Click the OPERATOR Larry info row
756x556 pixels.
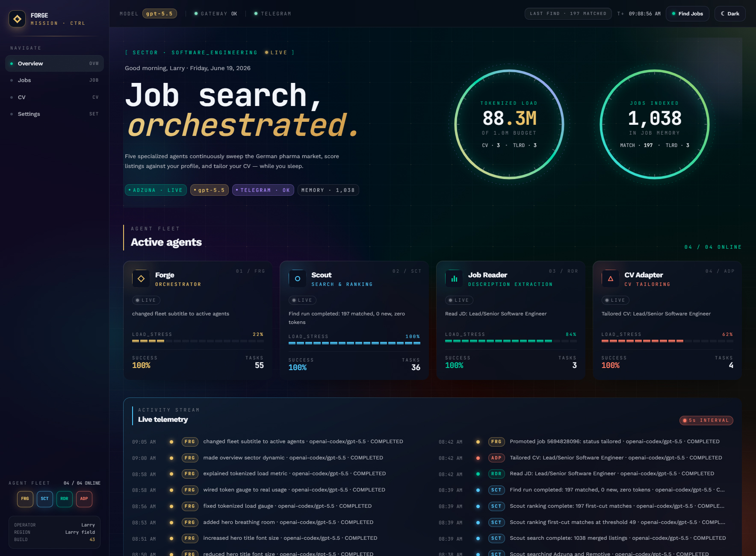click(54, 525)
